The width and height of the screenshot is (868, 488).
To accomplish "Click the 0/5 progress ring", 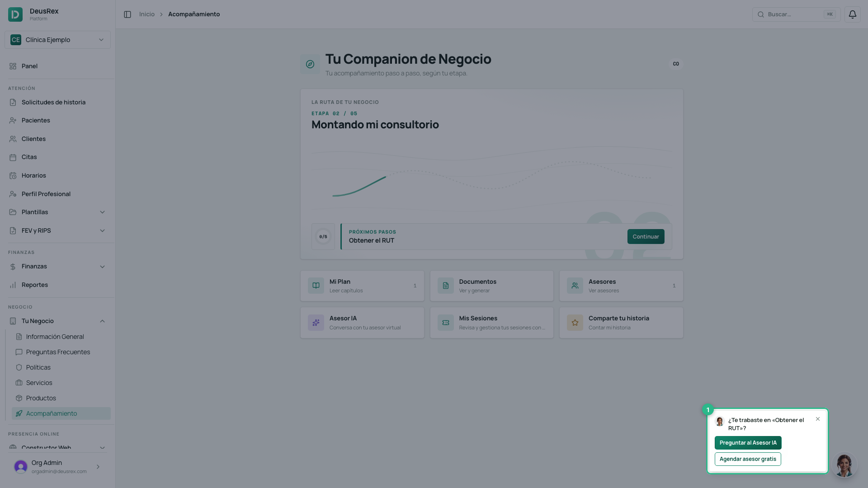I will tap(323, 237).
